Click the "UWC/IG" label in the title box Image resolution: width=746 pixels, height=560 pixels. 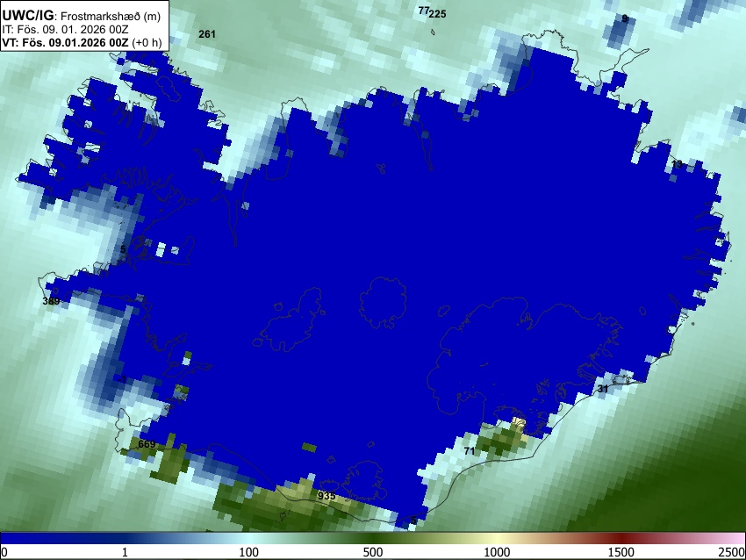pos(27,16)
